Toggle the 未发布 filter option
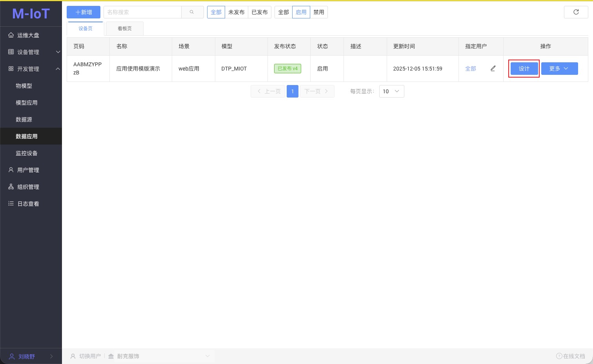The image size is (593, 364). (236, 12)
